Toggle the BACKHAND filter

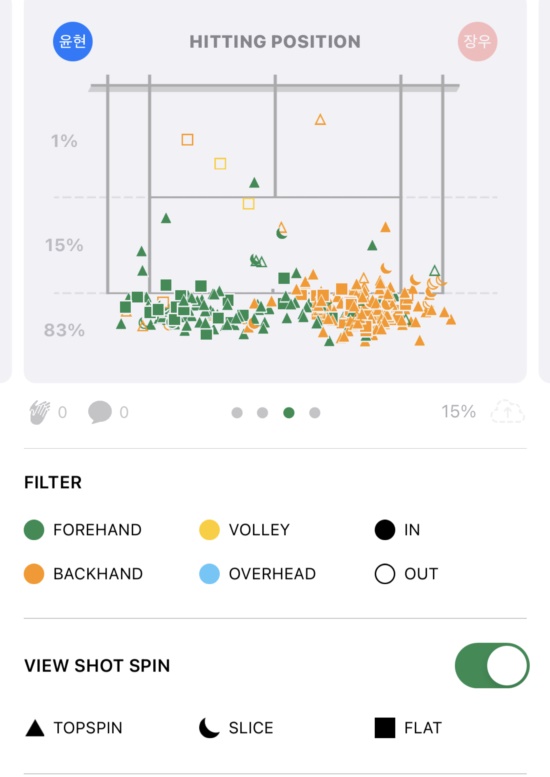tap(83, 574)
